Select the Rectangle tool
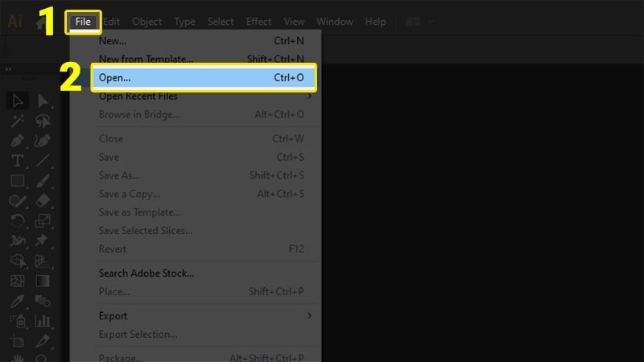The image size is (644, 362). 18,181
